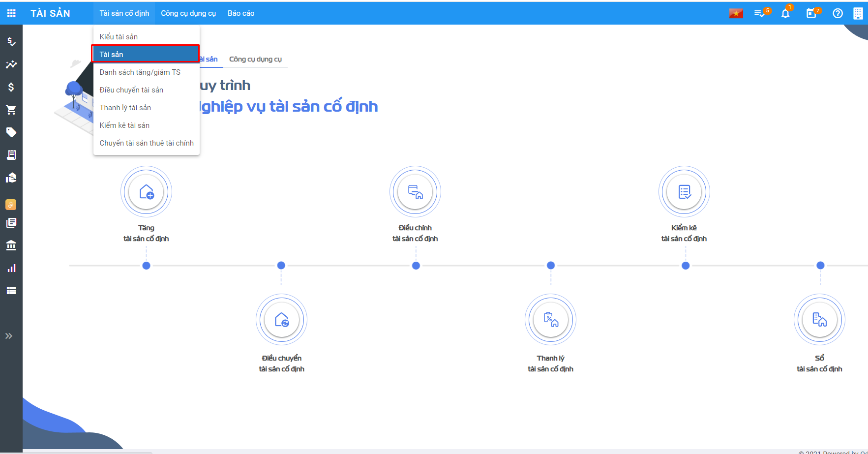
Task: Click the Kiểm kê tài sản cố định step
Action: 684,192
